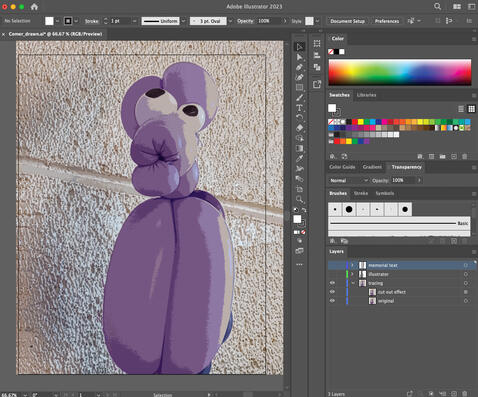This screenshot has height=397, width=478.
Task: Click the white fill swatch in Swatches panel
Action: (332, 108)
